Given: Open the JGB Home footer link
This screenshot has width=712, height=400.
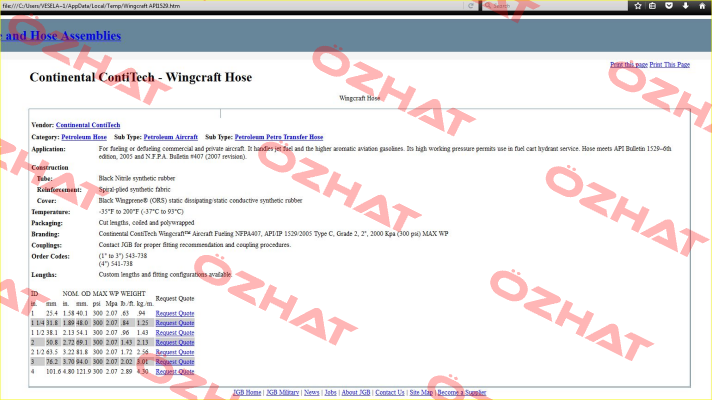Looking at the screenshot, I should pyautogui.click(x=247, y=392).
